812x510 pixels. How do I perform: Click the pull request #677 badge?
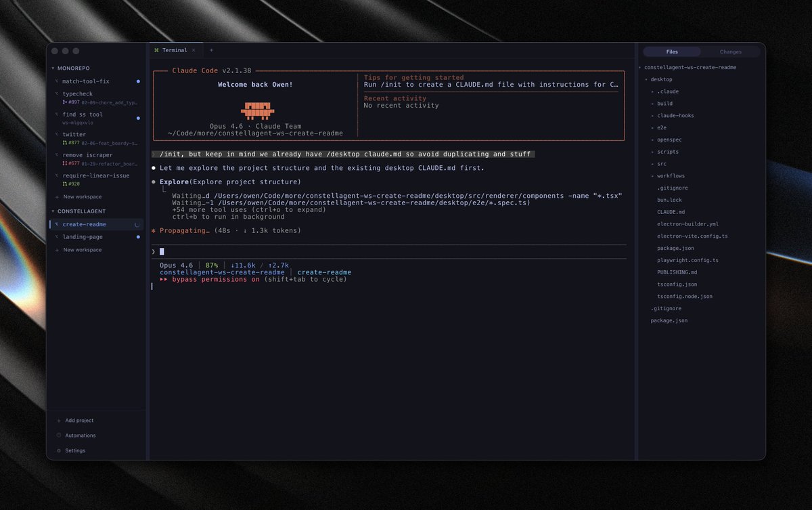pyautogui.click(x=71, y=163)
